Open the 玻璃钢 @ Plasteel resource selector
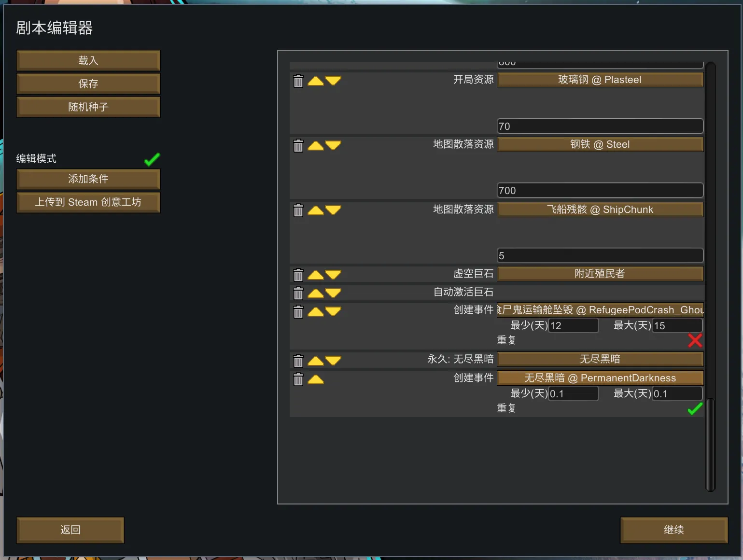The height and width of the screenshot is (560, 743). pyautogui.click(x=600, y=80)
